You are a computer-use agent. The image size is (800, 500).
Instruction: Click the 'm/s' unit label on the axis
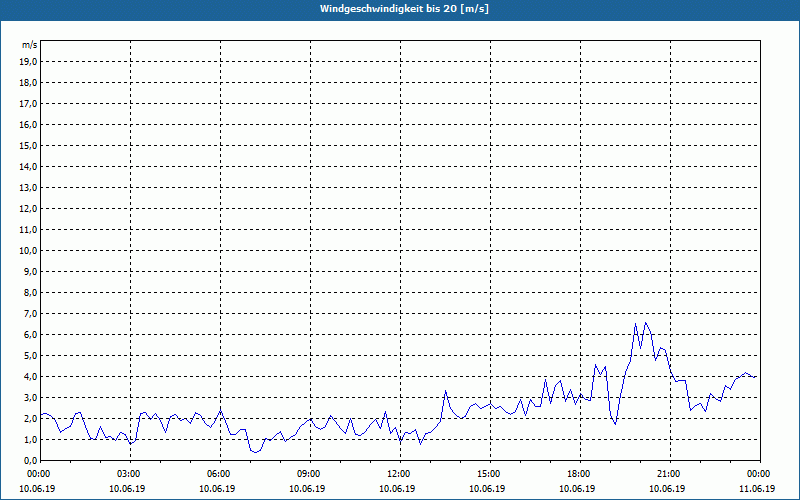29,45
